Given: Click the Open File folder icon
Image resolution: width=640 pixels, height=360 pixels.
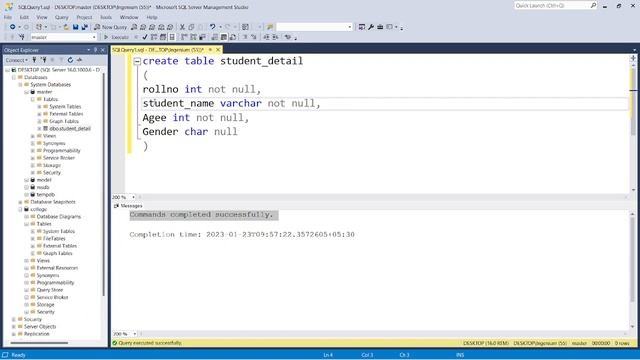Looking at the screenshot, I should click(66, 27).
